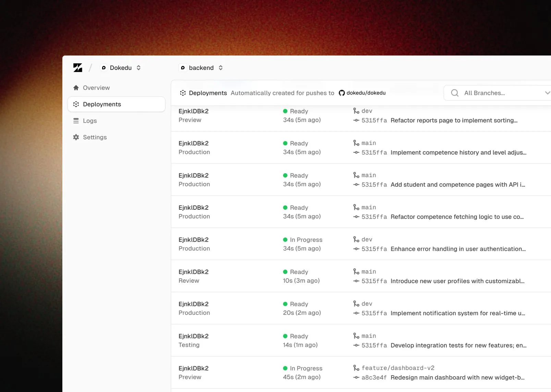The width and height of the screenshot is (551, 392).
Task: Click the Testing deployment environment label
Action: tap(189, 345)
